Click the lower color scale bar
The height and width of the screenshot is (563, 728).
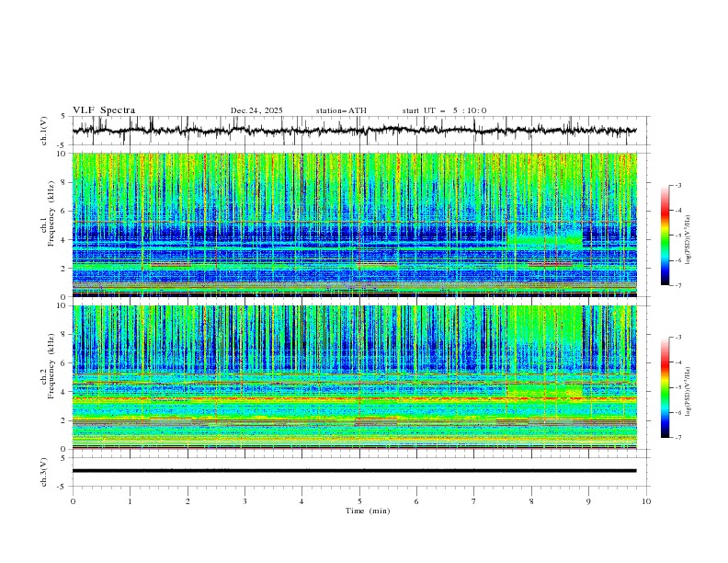665,387
